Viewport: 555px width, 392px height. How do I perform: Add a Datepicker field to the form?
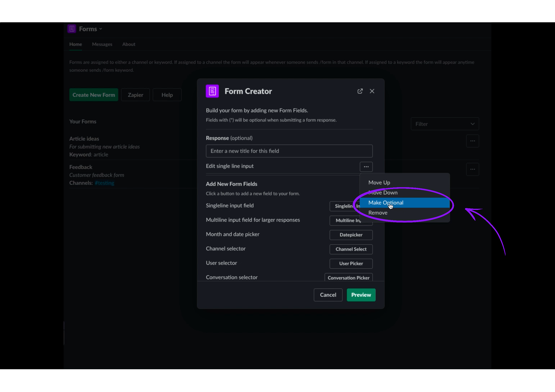(351, 235)
